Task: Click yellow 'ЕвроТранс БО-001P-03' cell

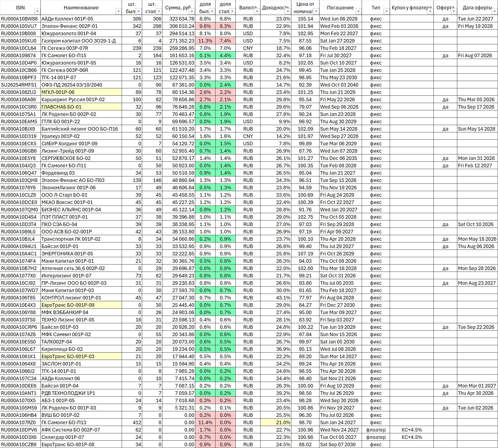Action: [81, 356]
